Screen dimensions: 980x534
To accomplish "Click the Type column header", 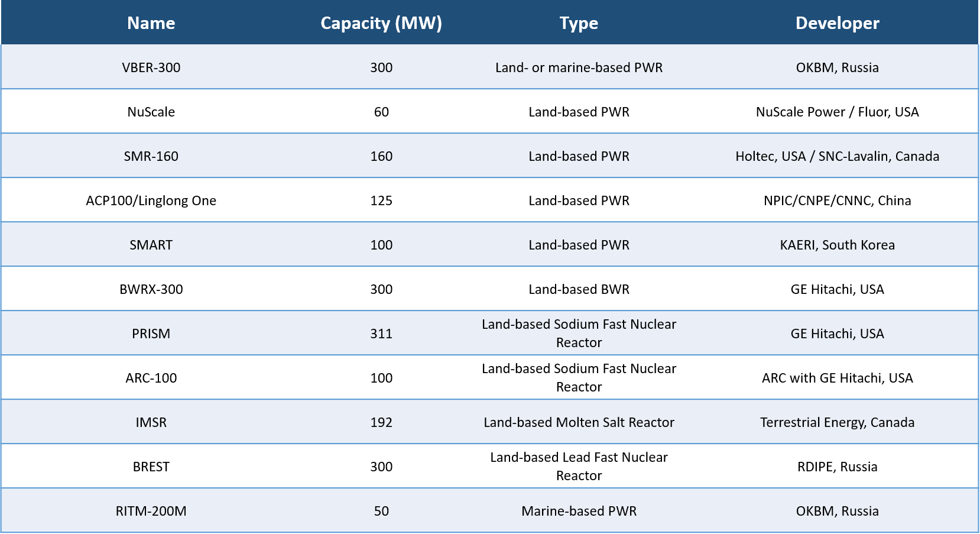I will tap(579, 23).
